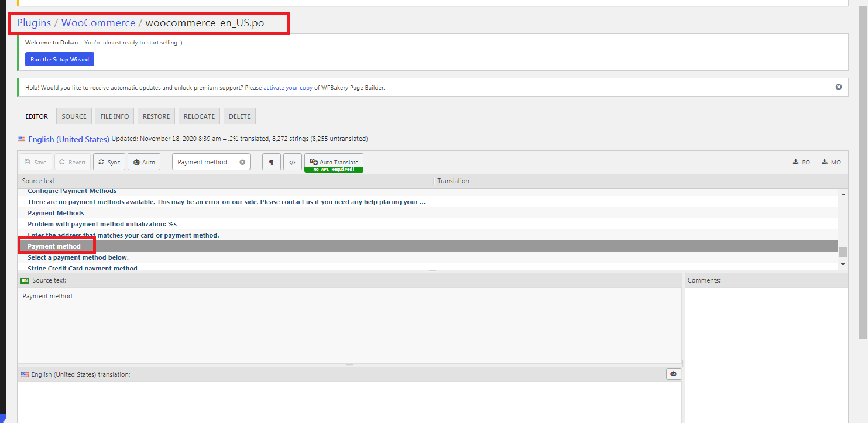The height and width of the screenshot is (423, 868).
Task: Click the Auto robot button
Action: pos(143,162)
